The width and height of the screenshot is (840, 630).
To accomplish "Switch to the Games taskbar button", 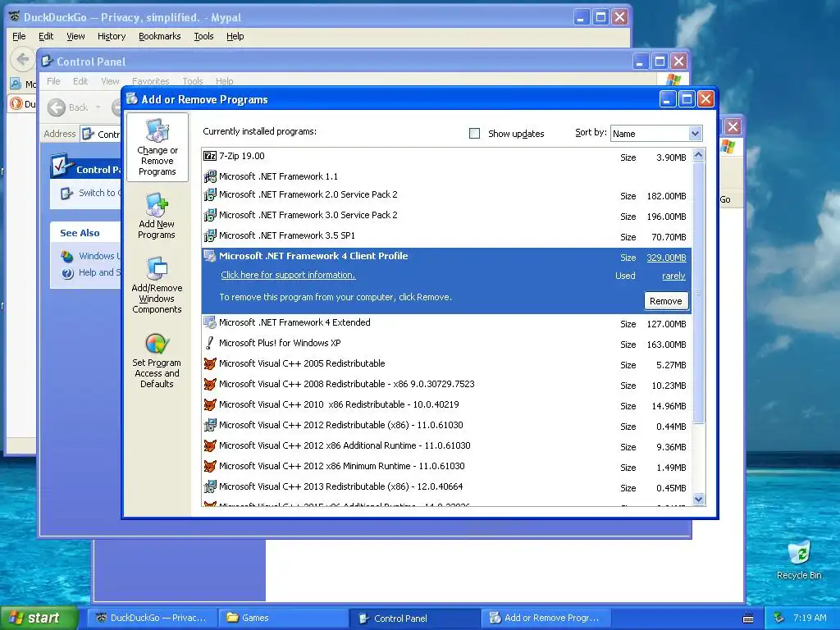I will (x=283, y=618).
